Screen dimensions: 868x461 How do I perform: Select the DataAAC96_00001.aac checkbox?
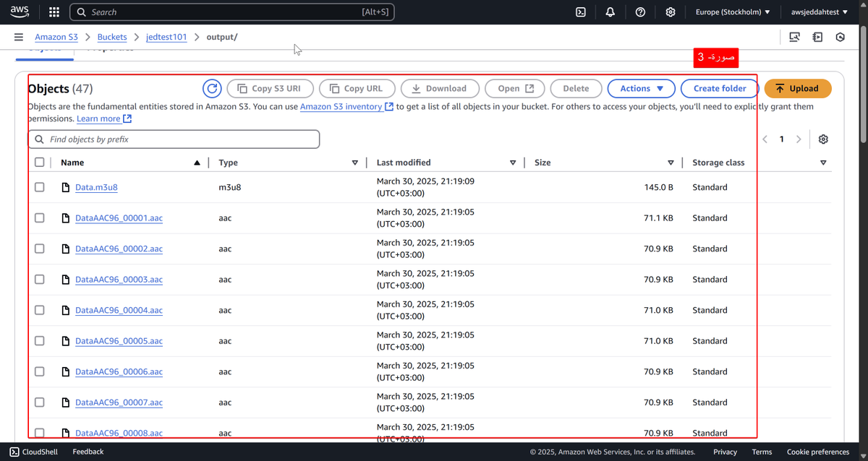point(40,218)
